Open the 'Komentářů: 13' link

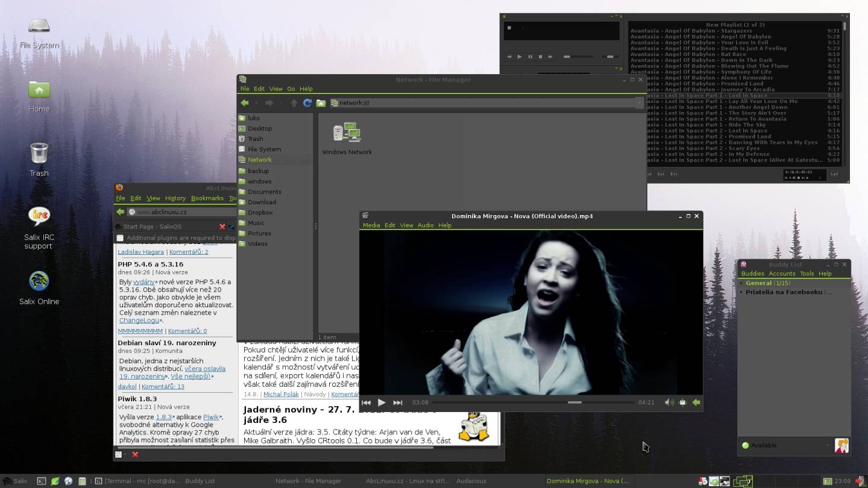click(x=163, y=387)
